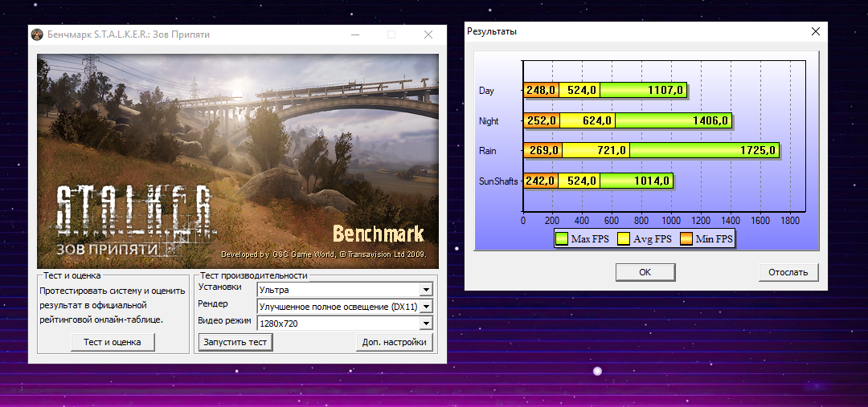The height and width of the screenshot is (407, 868).
Task: Click the Тест и оценка button
Action: coord(113,342)
